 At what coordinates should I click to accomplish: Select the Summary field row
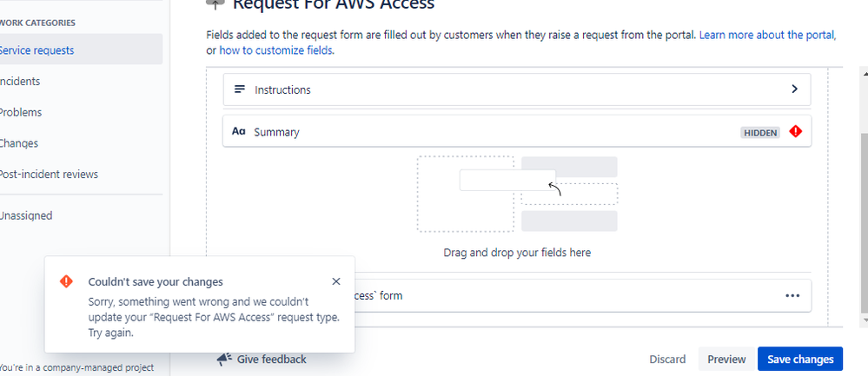pyautogui.click(x=517, y=131)
